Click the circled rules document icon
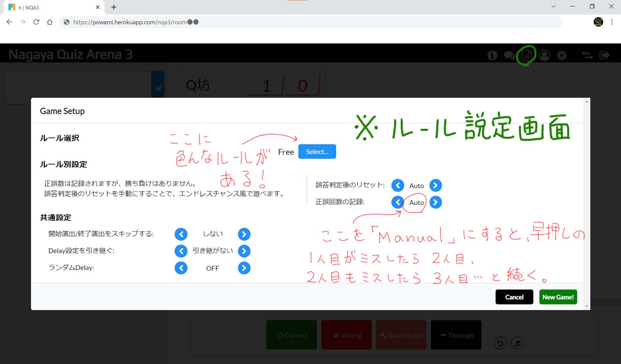Screen dimensions: 621x364 [x=526, y=55]
